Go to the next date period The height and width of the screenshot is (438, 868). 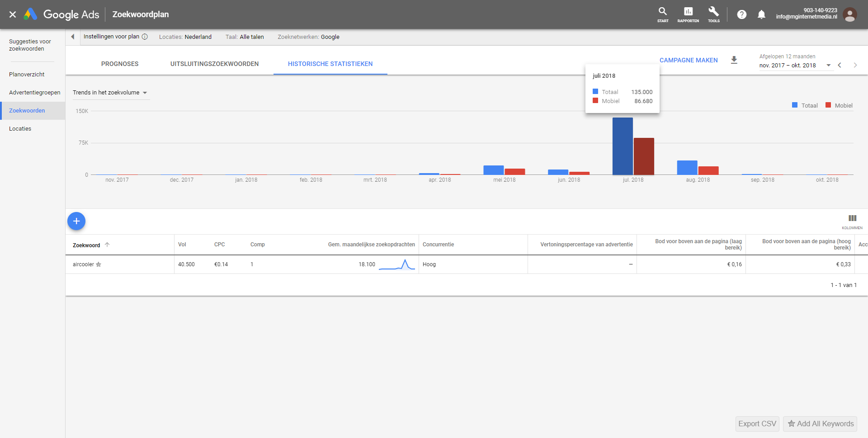click(855, 65)
